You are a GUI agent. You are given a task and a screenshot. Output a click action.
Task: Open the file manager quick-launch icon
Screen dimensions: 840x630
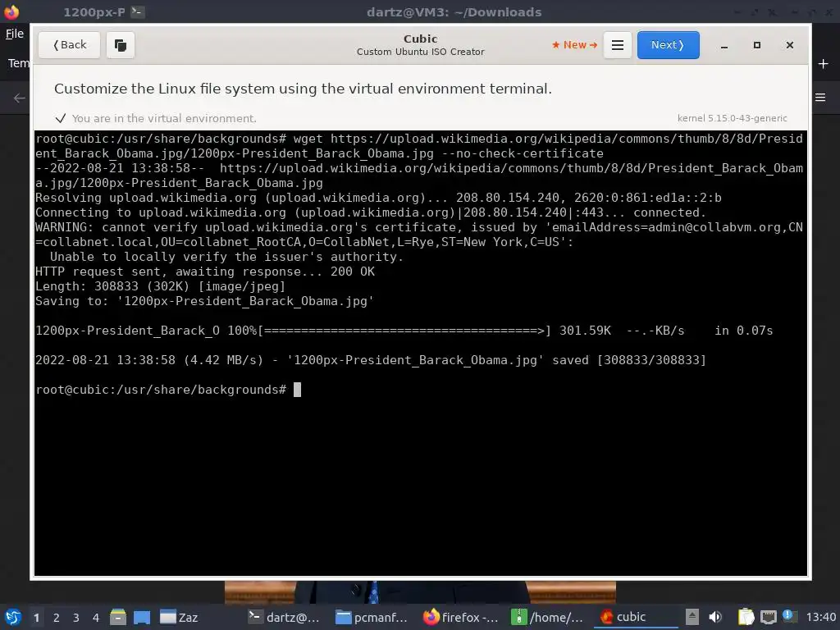[118, 617]
